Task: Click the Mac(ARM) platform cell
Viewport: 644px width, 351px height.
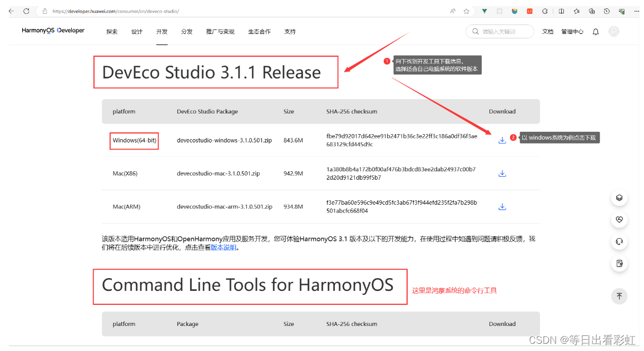Action: [x=126, y=206]
